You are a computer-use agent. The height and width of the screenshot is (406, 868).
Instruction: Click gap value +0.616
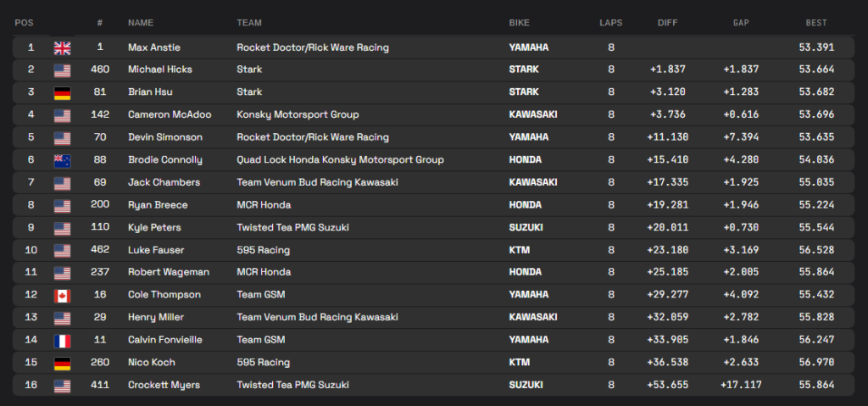point(741,114)
